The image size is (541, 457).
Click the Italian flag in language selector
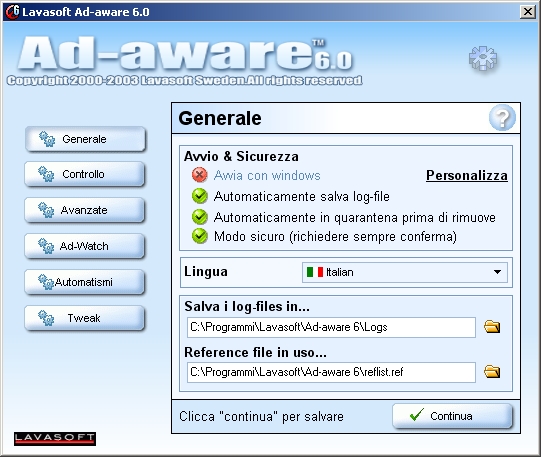point(315,272)
